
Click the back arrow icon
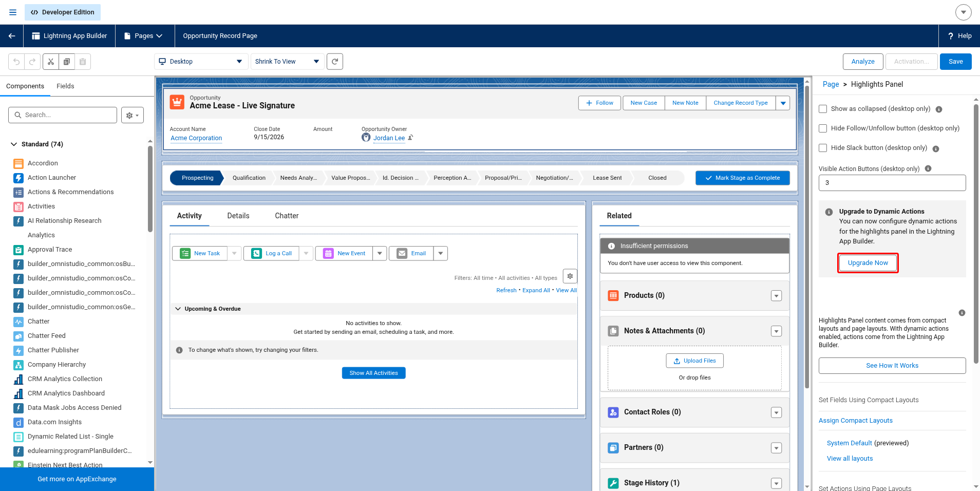[12, 36]
